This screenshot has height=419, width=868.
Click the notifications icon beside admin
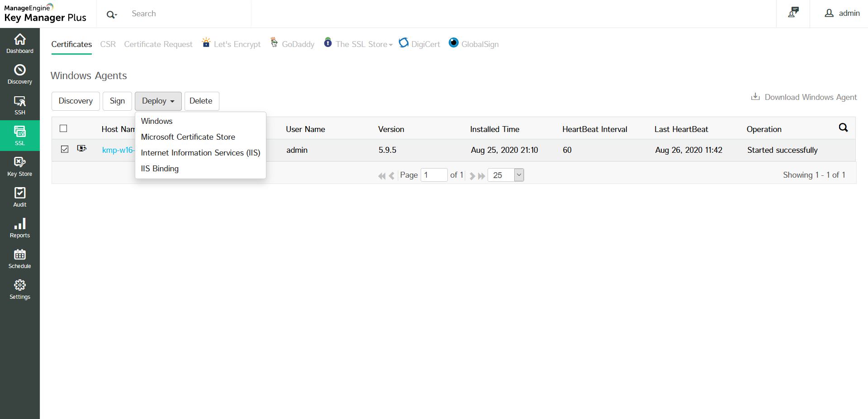pos(793,13)
